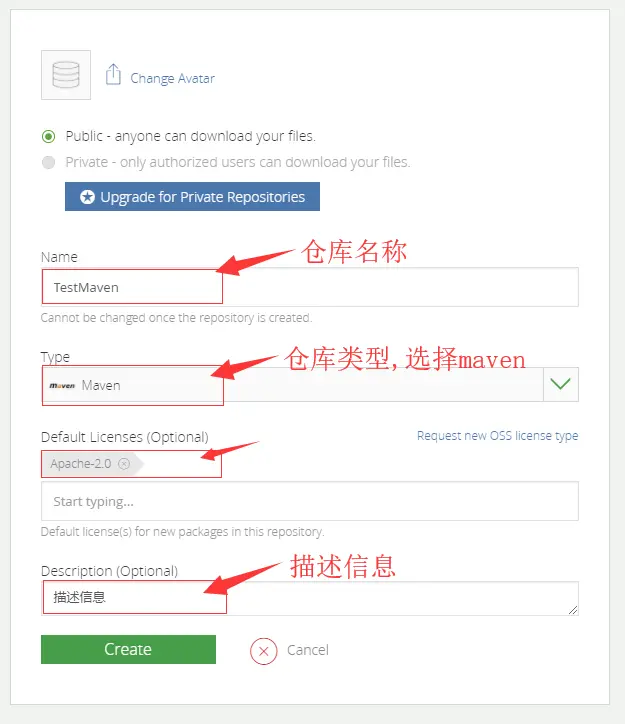
Task: Click the Apache-2.0 license chip
Action: tap(90, 464)
